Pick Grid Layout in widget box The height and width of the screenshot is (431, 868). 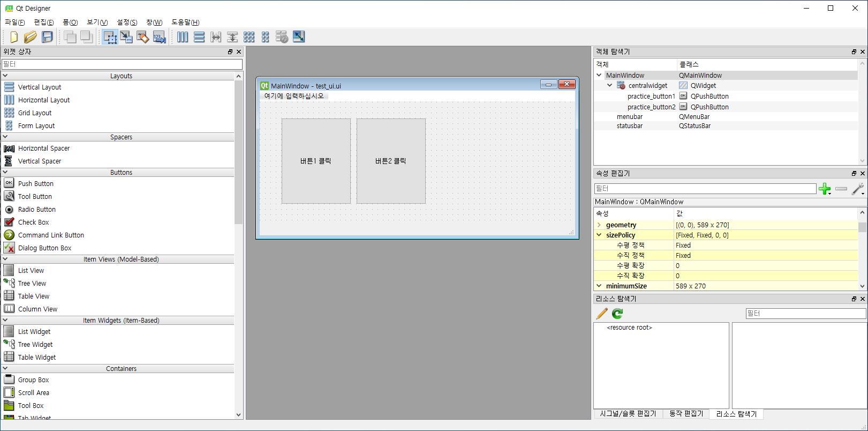click(x=35, y=113)
